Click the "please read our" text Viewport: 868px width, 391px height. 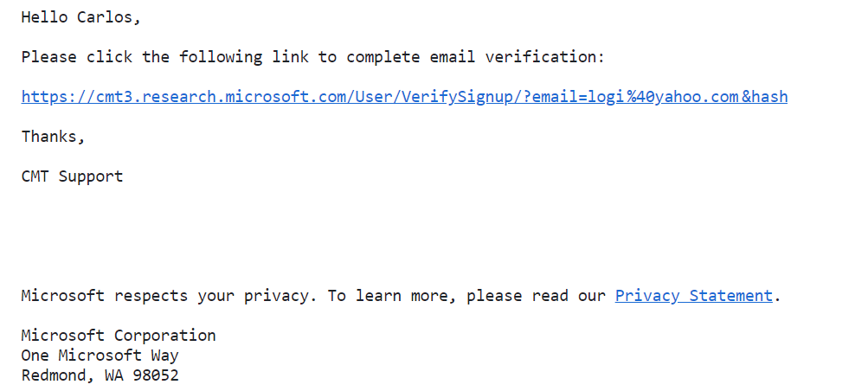coord(536,296)
